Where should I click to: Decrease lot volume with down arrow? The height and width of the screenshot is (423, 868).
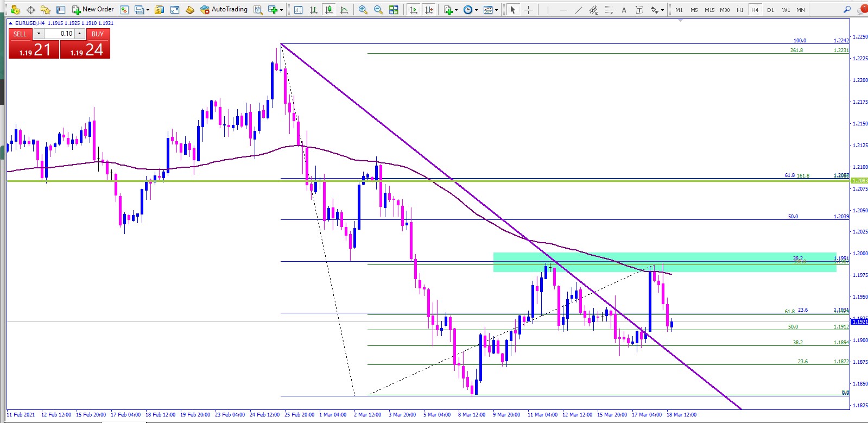39,34
